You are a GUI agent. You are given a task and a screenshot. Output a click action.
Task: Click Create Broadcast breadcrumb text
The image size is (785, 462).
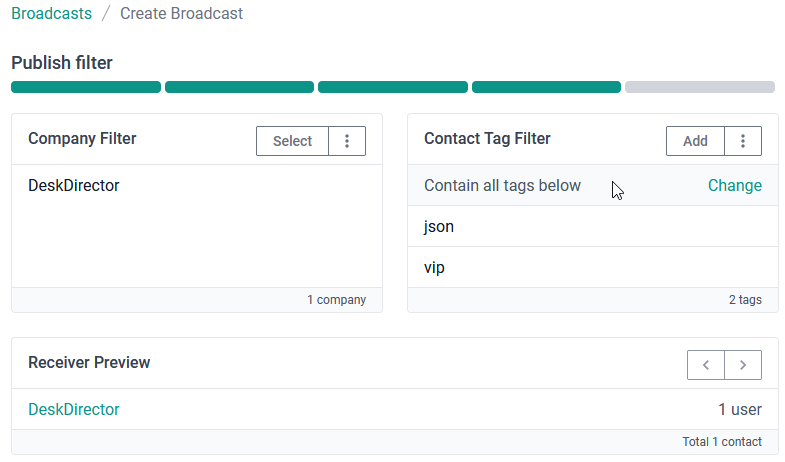click(x=181, y=14)
